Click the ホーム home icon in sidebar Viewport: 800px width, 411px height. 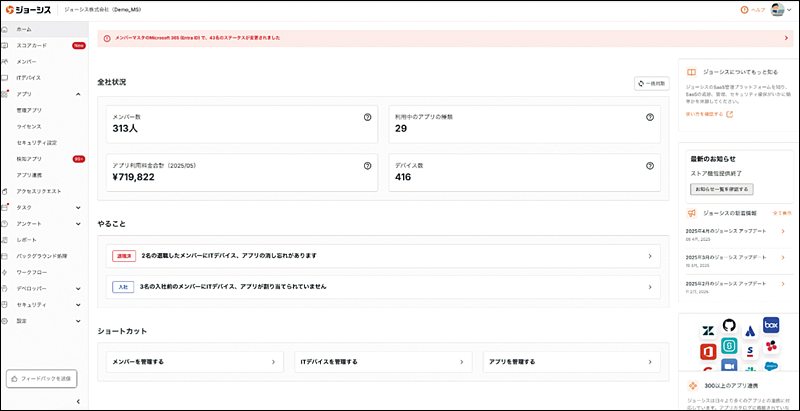click(x=7, y=30)
